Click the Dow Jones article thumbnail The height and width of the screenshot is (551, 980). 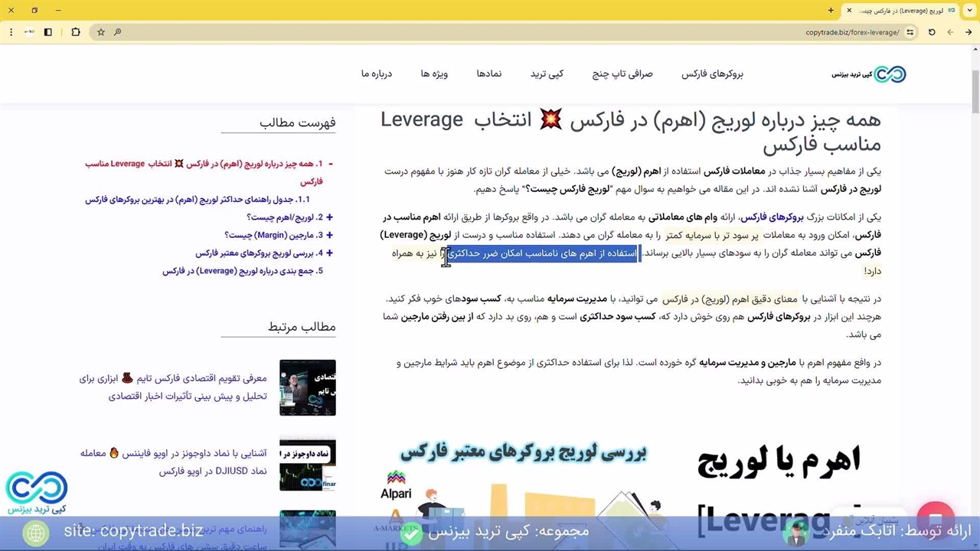pos(307,464)
